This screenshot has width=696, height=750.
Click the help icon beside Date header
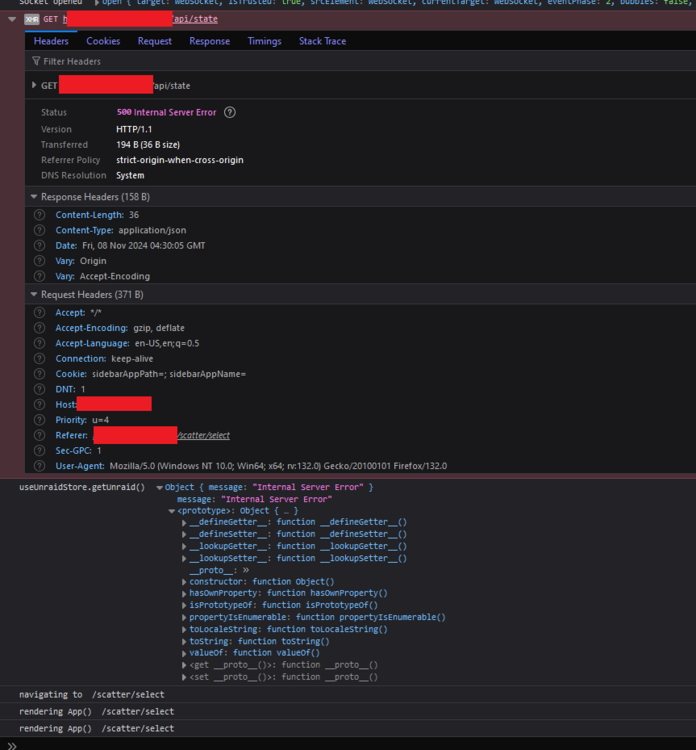coord(40,246)
